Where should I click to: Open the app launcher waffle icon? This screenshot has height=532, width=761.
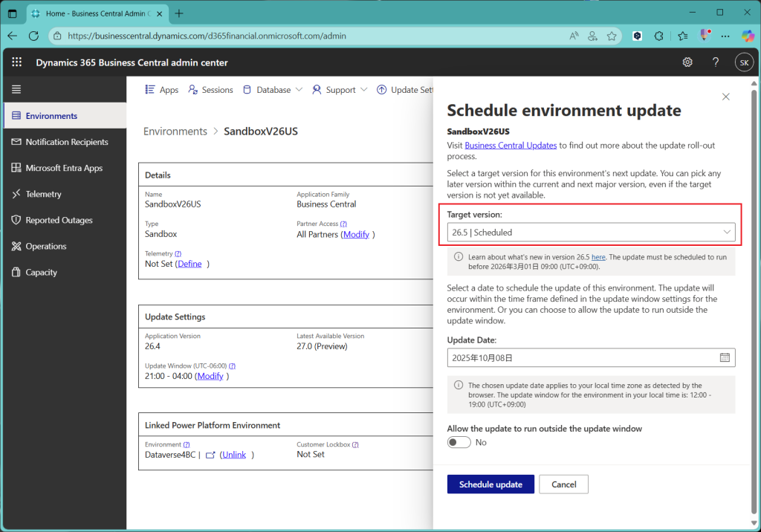pos(17,62)
